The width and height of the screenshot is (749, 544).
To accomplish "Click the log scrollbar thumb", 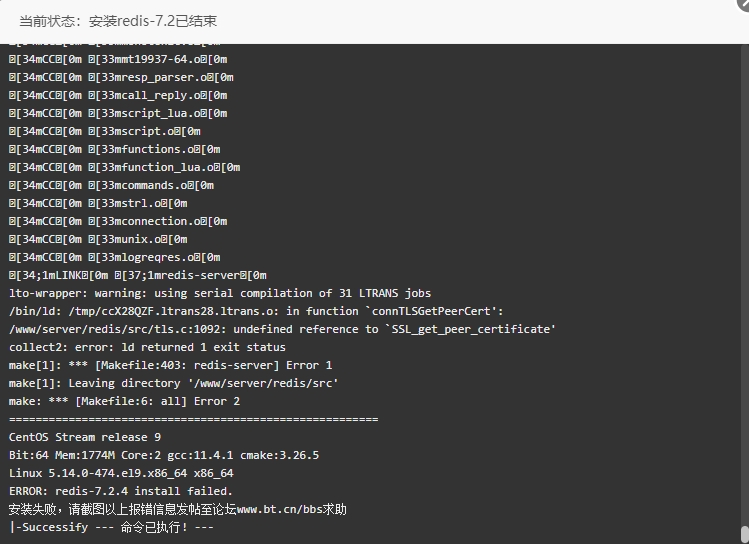I will tap(744, 534).
